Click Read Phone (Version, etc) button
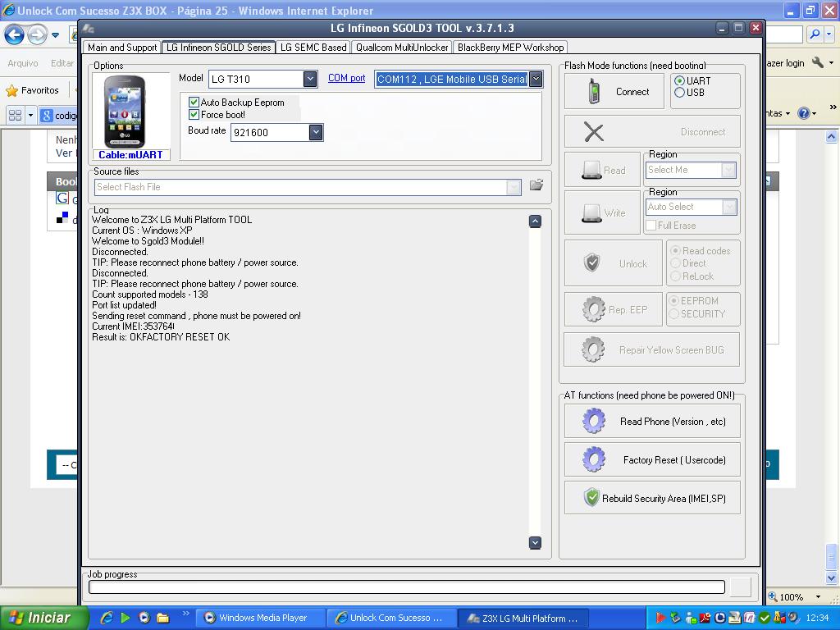This screenshot has width=840, height=630. [652, 421]
